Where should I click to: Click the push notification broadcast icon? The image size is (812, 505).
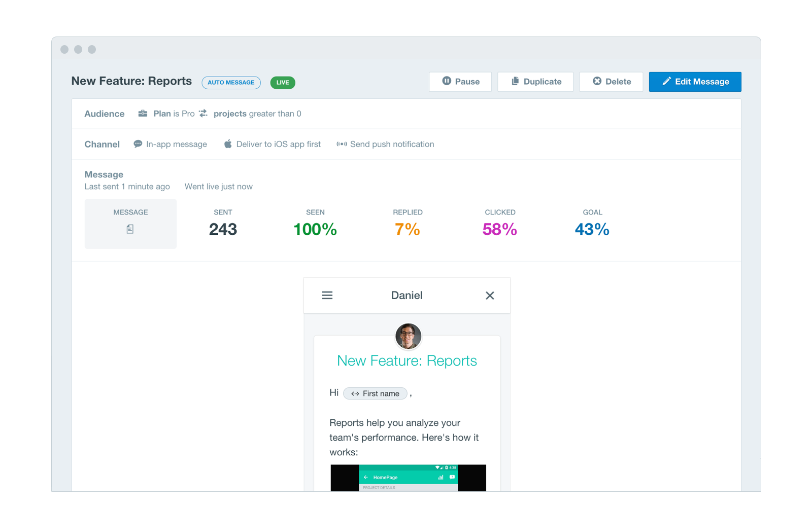pos(342,144)
